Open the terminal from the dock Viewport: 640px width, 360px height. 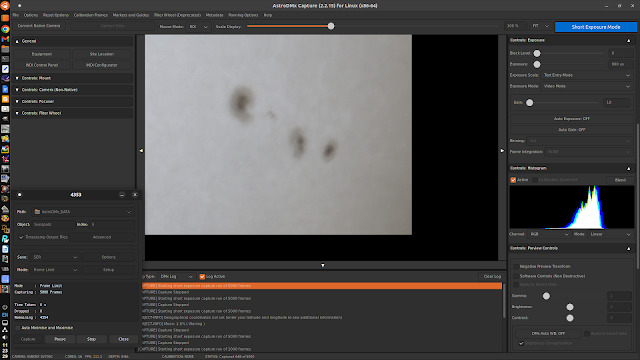pos(5,59)
